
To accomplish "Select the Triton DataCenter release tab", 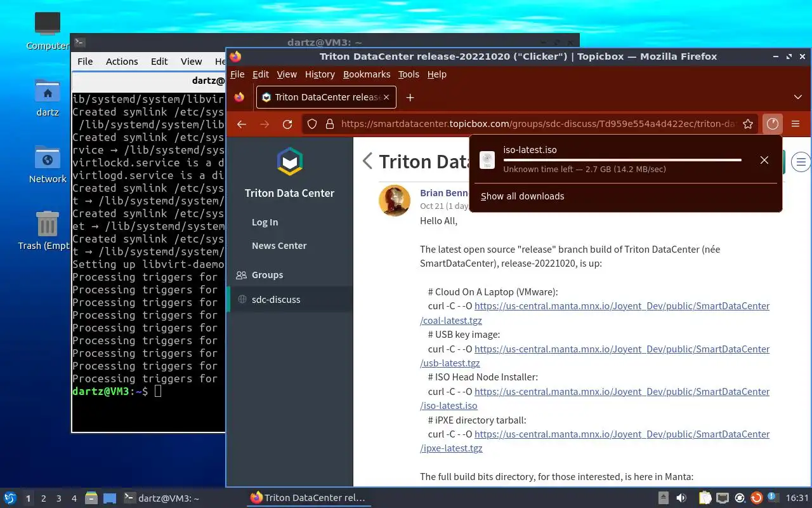I will pos(326,97).
